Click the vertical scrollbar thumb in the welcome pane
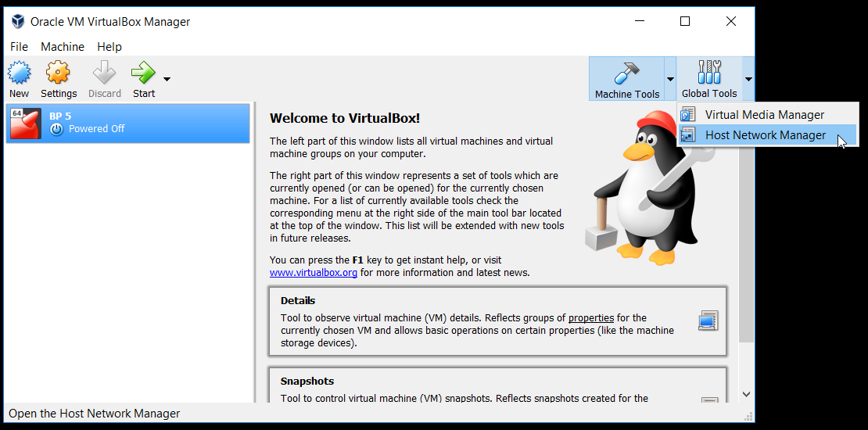This screenshot has width=868, height=430. click(746, 223)
